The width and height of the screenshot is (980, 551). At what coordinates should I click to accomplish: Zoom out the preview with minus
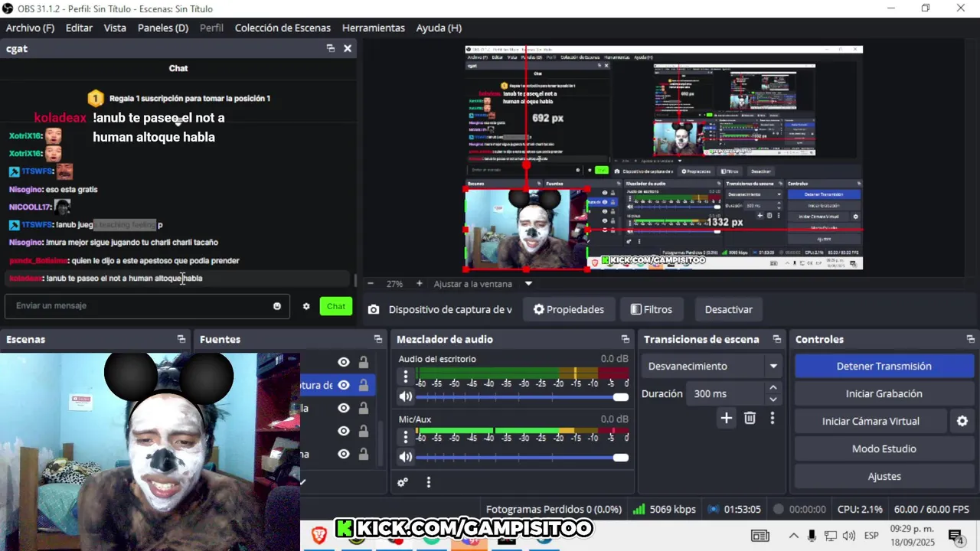click(x=371, y=283)
